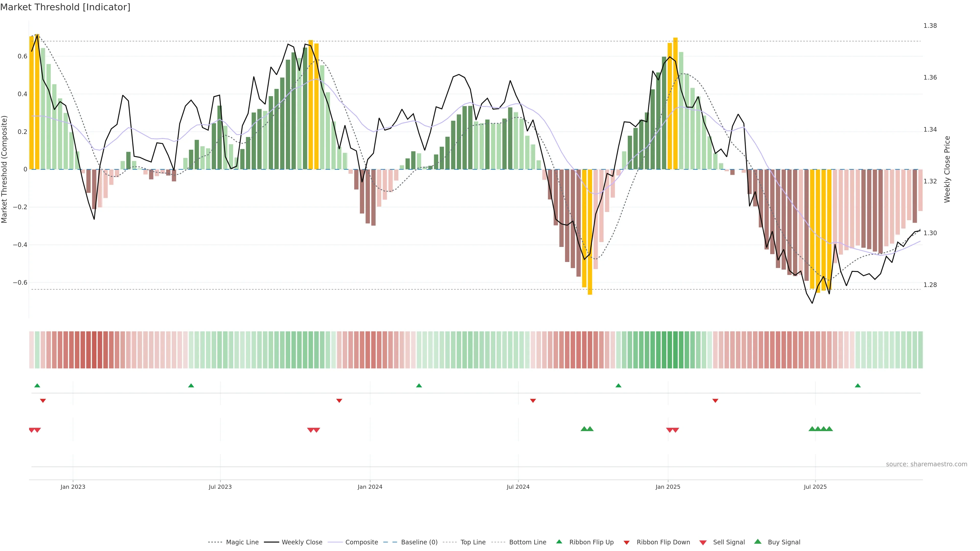Click the Jan 2024 x-axis label
980x551 pixels.
(x=370, y=487)
